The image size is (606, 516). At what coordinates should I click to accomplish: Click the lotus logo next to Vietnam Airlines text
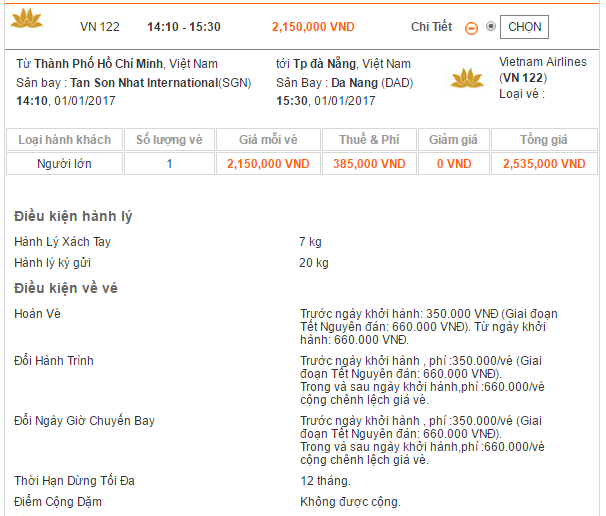point(467,78)
